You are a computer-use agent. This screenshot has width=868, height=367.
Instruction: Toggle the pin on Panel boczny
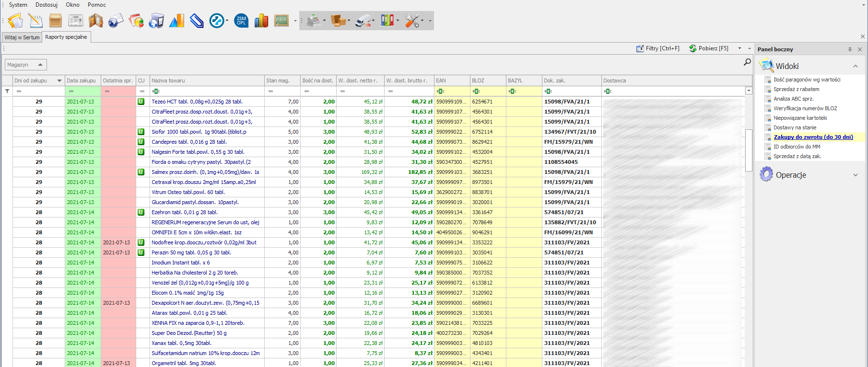850,49
